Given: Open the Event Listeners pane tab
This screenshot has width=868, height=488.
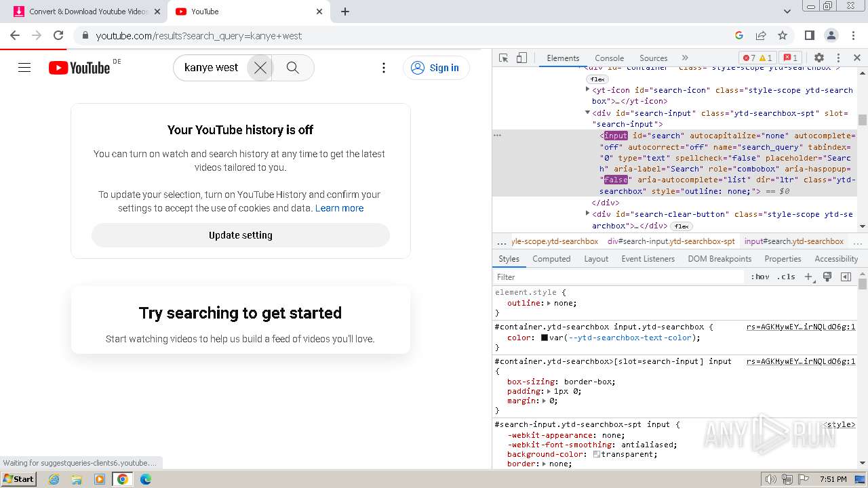Looking at the screenshot, I should coord(648,259).
